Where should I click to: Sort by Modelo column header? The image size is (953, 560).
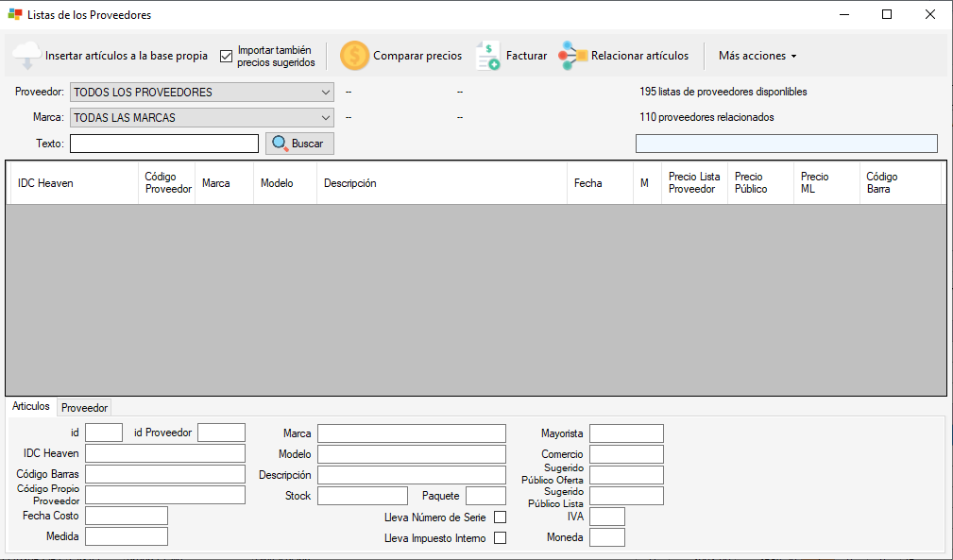coord(285,183)
